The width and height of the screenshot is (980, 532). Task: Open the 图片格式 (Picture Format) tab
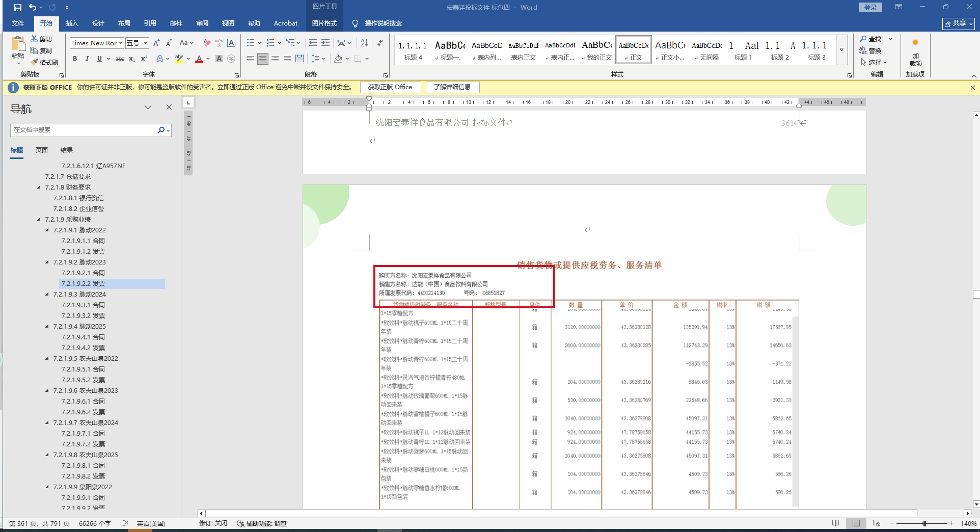coord(324,23)
